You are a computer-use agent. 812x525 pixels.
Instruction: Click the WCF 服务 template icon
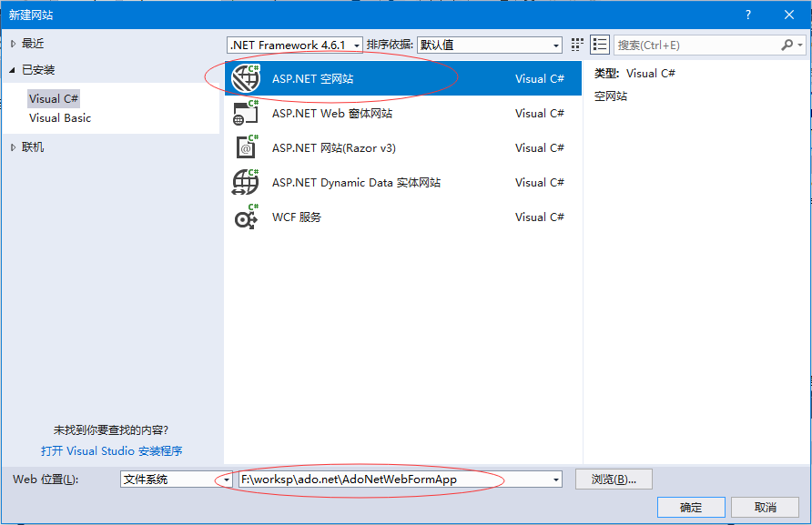click(246, 217)
